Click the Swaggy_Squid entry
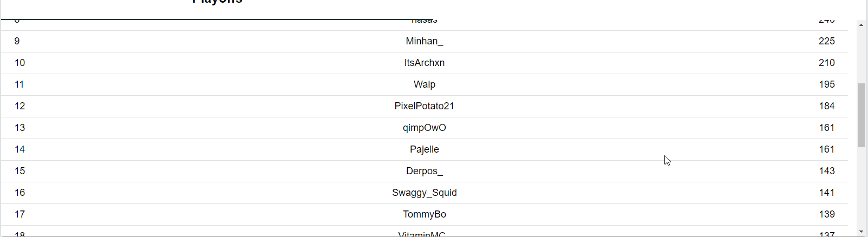 click(x=425, y=193)
